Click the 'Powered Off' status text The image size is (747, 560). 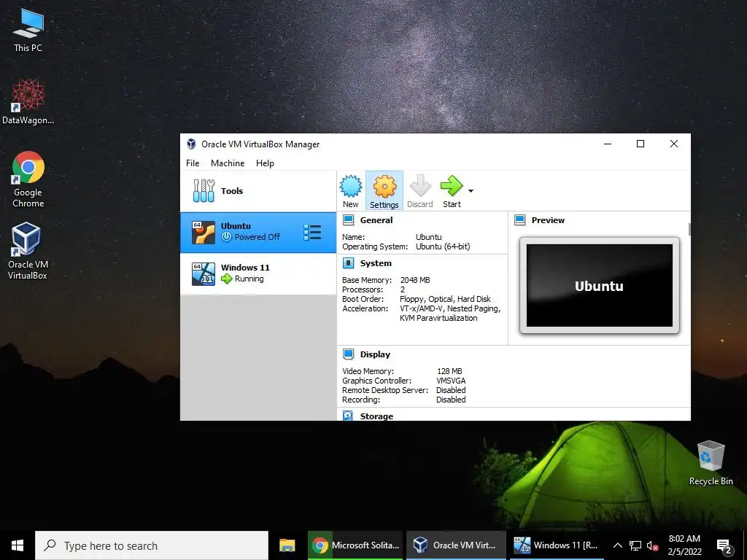click(x=258, y=237)
